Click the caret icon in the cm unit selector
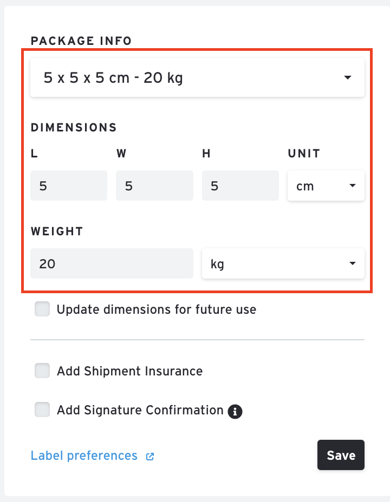 pyautogui.click(x=352, y=185)
